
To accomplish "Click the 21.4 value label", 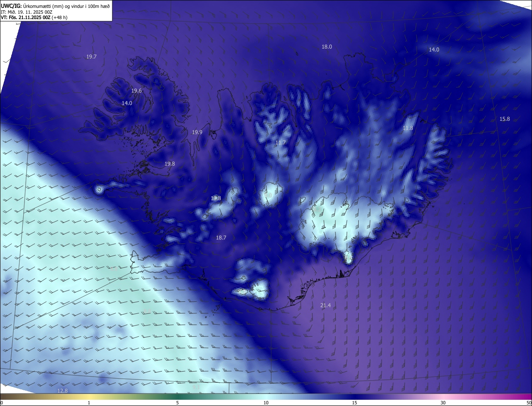I will coord(325,305).
